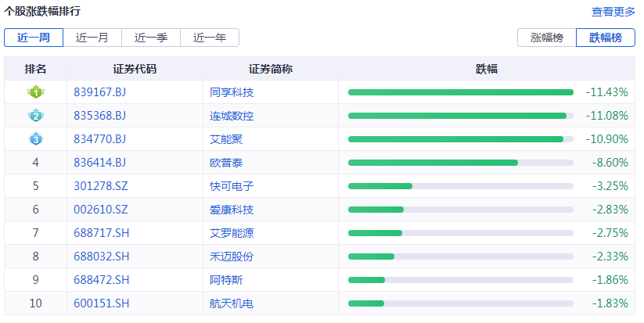Click the 连城数控 stock name
Viewport: 644px width, 323px height.
[x=232, y=116]
